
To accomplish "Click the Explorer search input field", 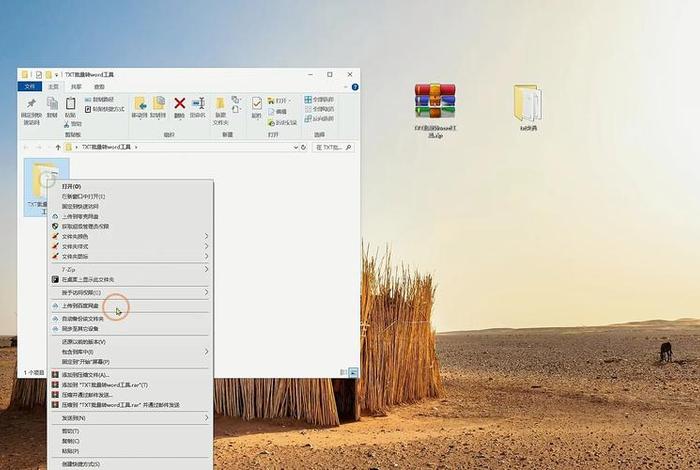I will point(333,147).
